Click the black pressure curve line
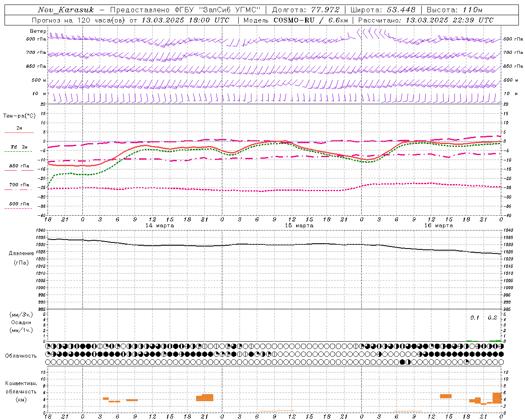 pos(274,245)
